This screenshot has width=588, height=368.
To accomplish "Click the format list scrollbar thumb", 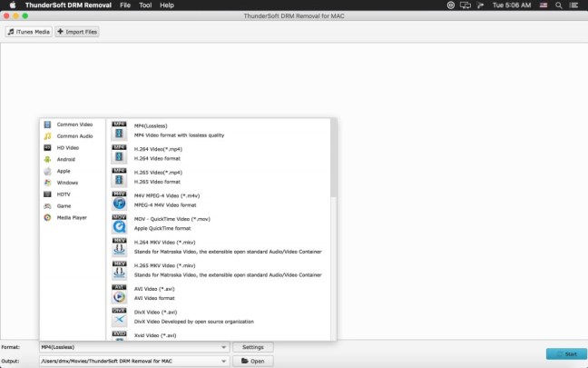I will coord(333,158).
